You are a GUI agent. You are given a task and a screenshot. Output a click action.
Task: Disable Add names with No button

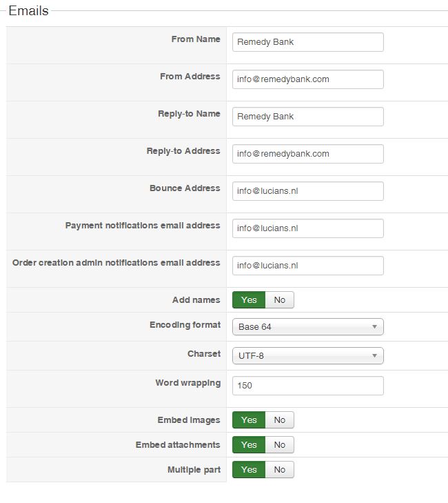[x=279, y=300]
